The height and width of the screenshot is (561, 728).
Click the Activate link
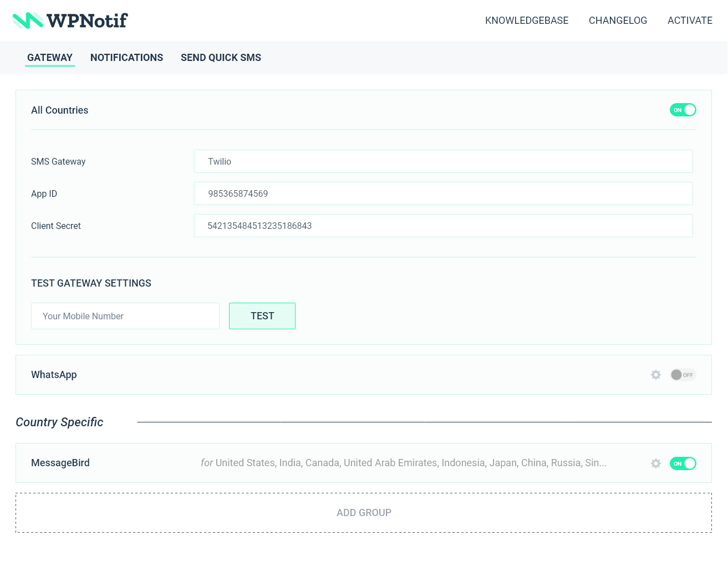(x=690, y=21)
